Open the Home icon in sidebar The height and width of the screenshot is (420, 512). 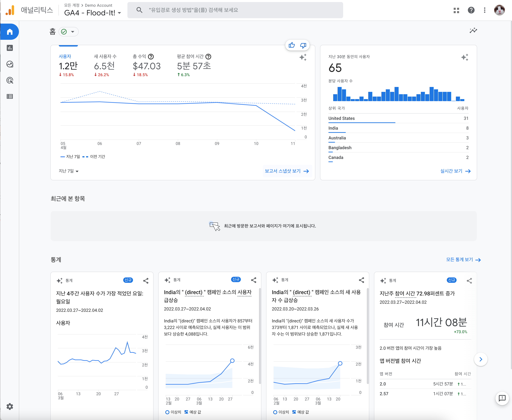click(x=10, y=32)
